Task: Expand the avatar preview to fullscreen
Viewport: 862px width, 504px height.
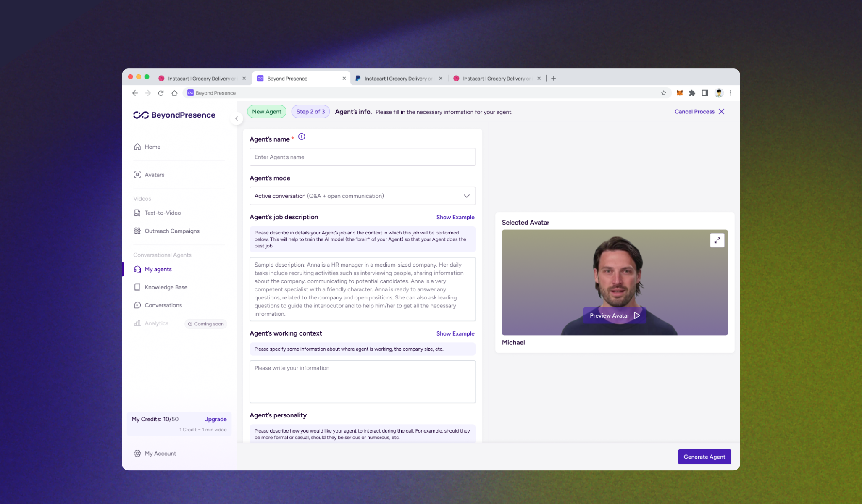Action: (x=717, y=240)
